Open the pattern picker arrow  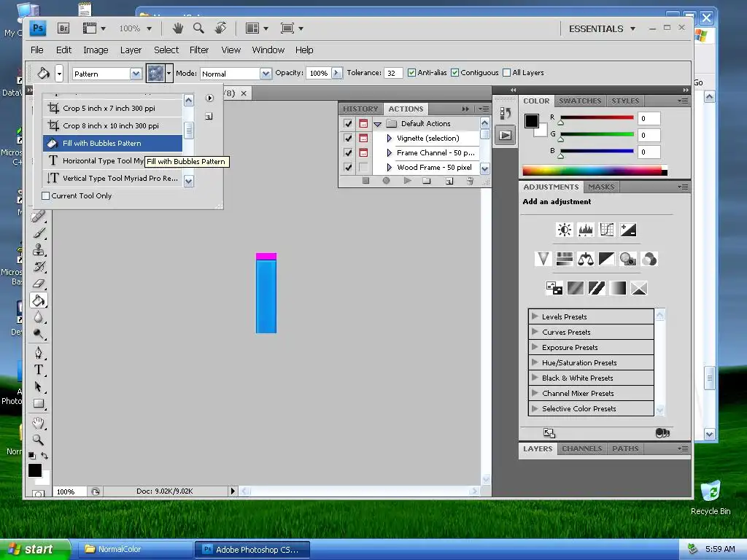tap(169, 74)
